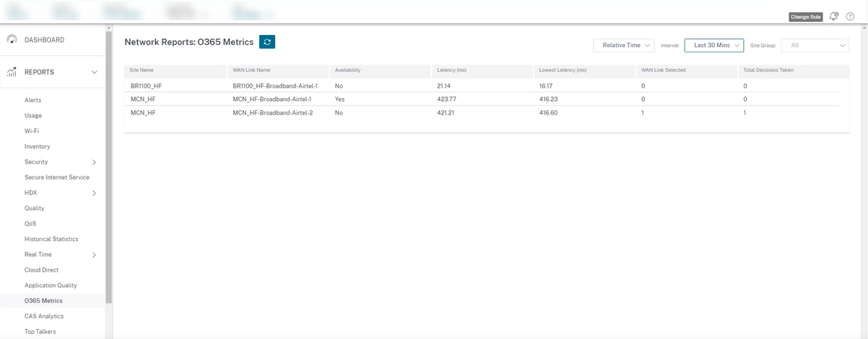The width and height of the screenshot is (868, 339).
Task: Click lowest latency value 16.17
Action: [545, 86]
